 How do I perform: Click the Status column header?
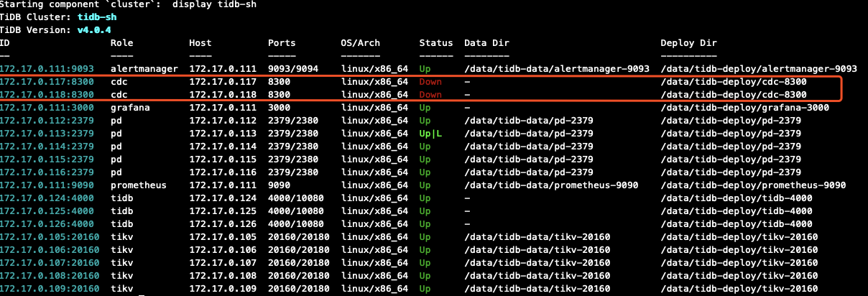436,43
